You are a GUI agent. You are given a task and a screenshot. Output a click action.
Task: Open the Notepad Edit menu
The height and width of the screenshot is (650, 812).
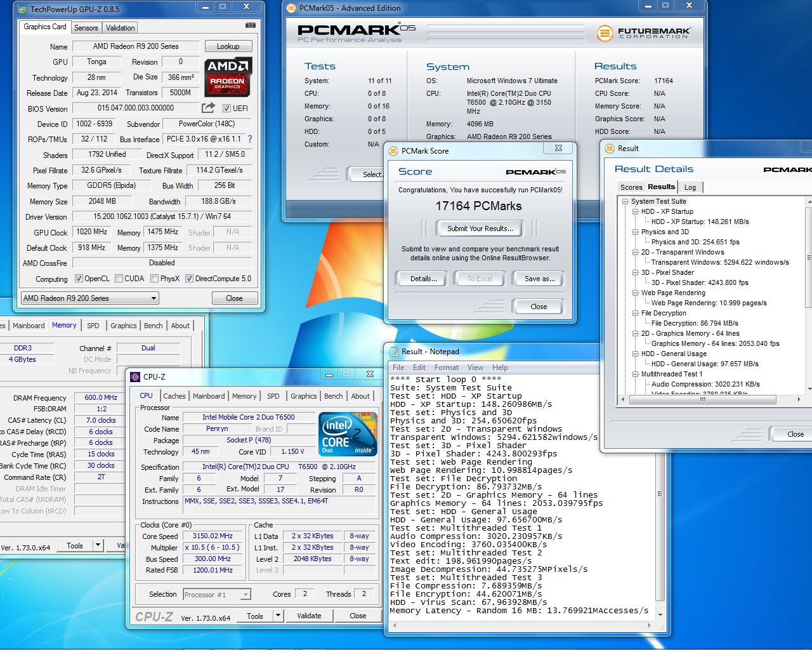(419, 368)
